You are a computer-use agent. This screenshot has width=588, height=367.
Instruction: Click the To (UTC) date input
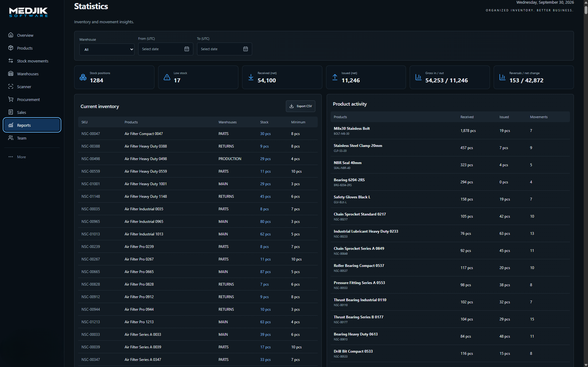click(225, 49)
